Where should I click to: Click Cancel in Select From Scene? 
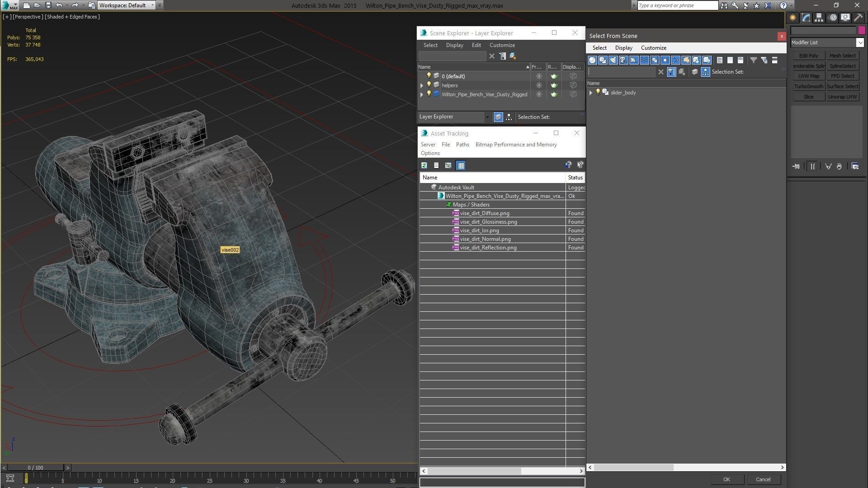[x=763, y=479]
